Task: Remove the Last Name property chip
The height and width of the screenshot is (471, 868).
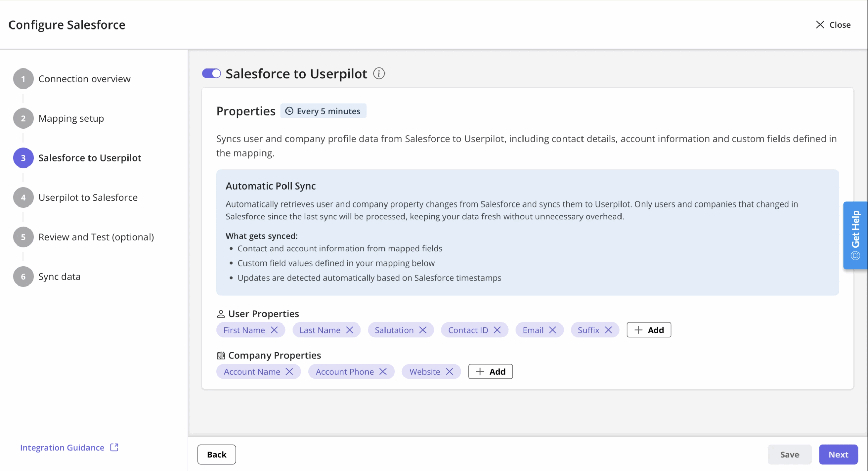Action: tap(350, 330)
